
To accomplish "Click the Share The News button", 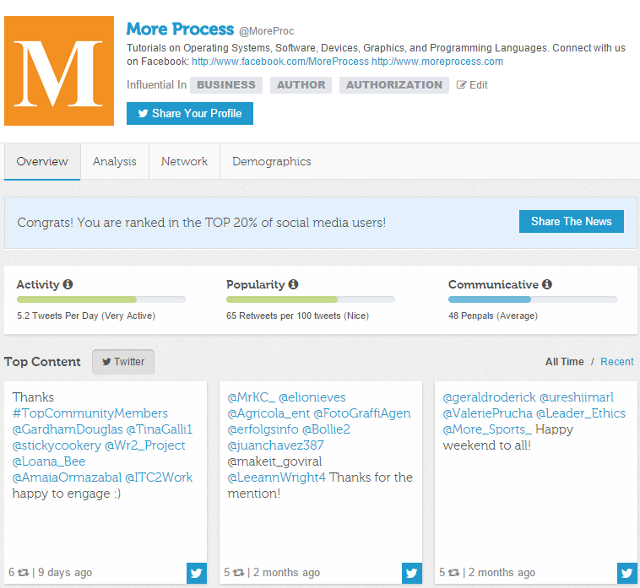I will coord(571,221).
